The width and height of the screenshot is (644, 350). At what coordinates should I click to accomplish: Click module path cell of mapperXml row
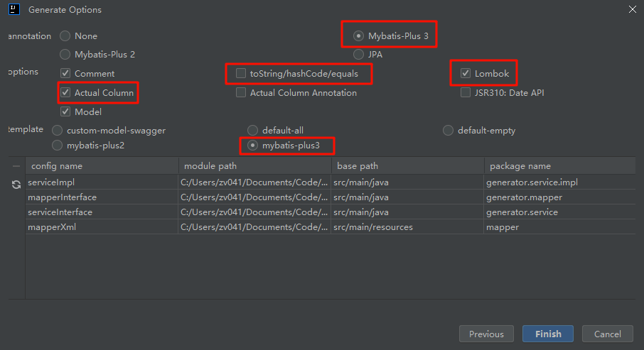pyautogui.click(x=254, y=227)
